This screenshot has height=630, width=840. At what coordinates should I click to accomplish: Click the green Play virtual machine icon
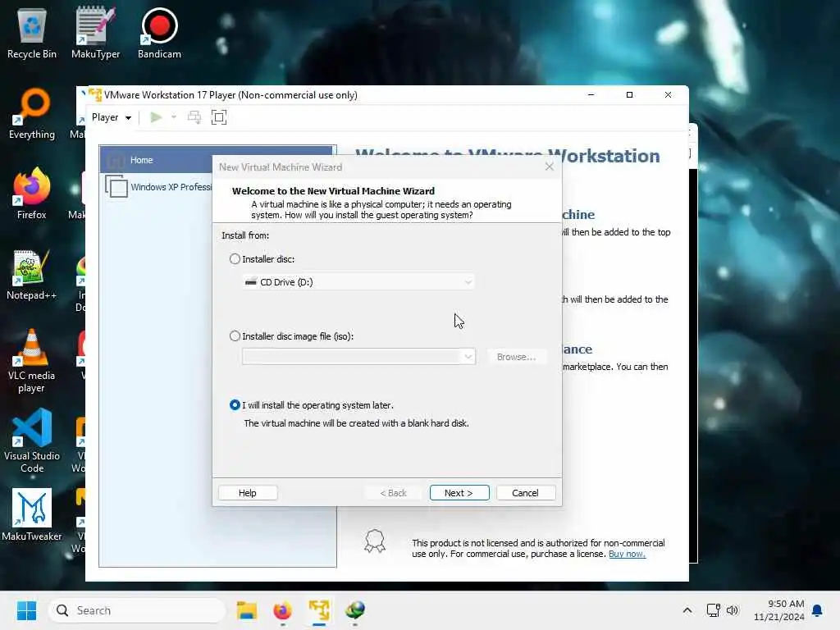click(x=156, y=117)
